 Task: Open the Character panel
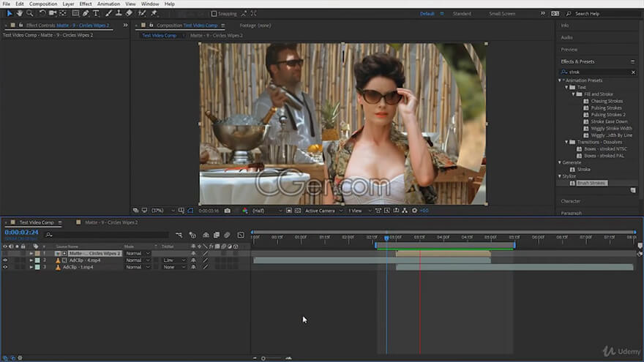coord(571,201)
